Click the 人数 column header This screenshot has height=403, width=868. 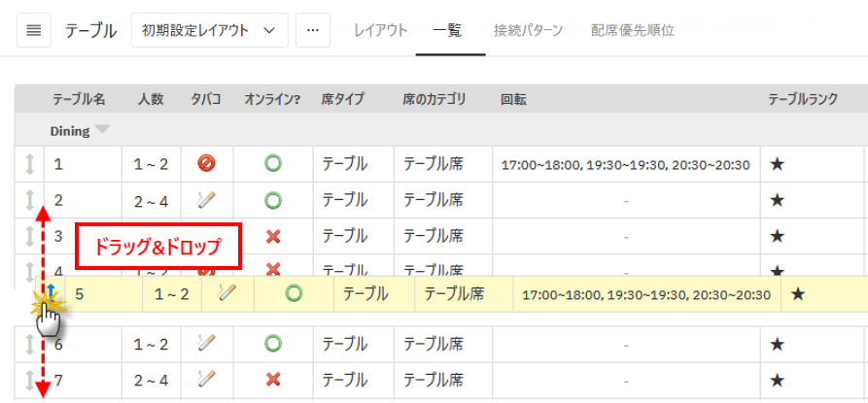[x=150, y=99]
